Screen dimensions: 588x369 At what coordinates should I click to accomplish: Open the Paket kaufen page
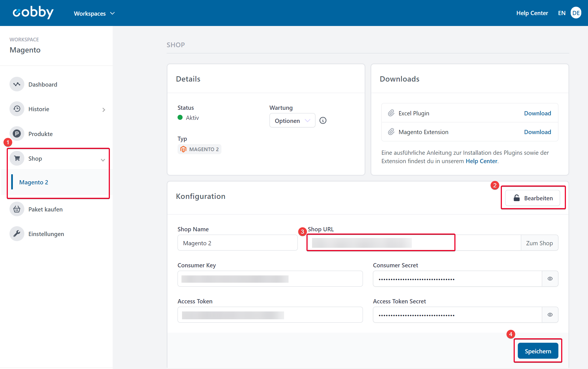(x=46, y=209)
